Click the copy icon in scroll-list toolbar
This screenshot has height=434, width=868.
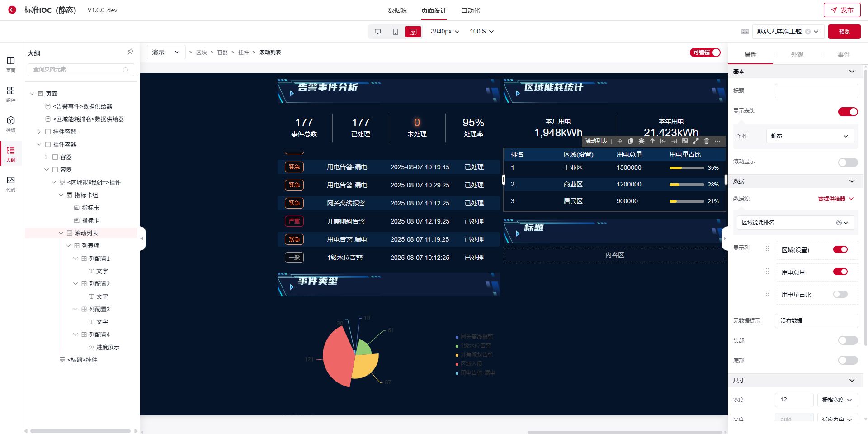coord(631,141)
